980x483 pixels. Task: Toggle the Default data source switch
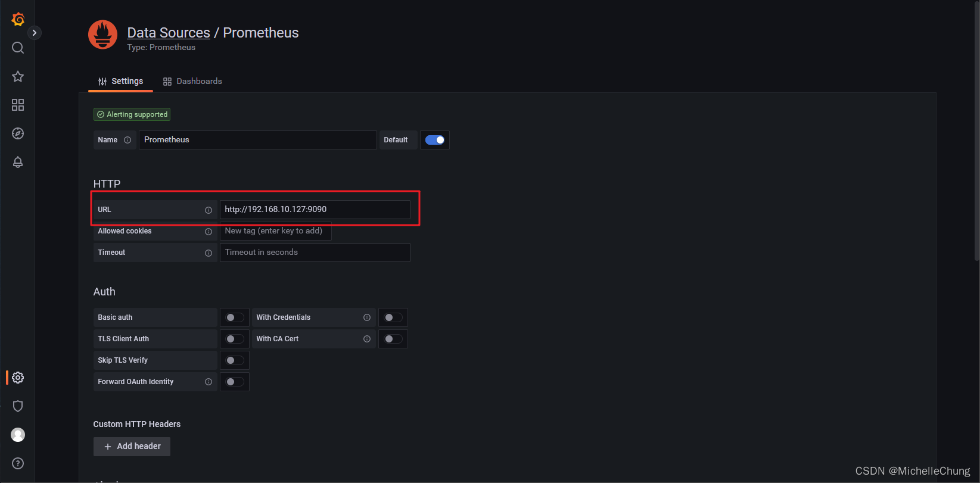coord(435,140)
